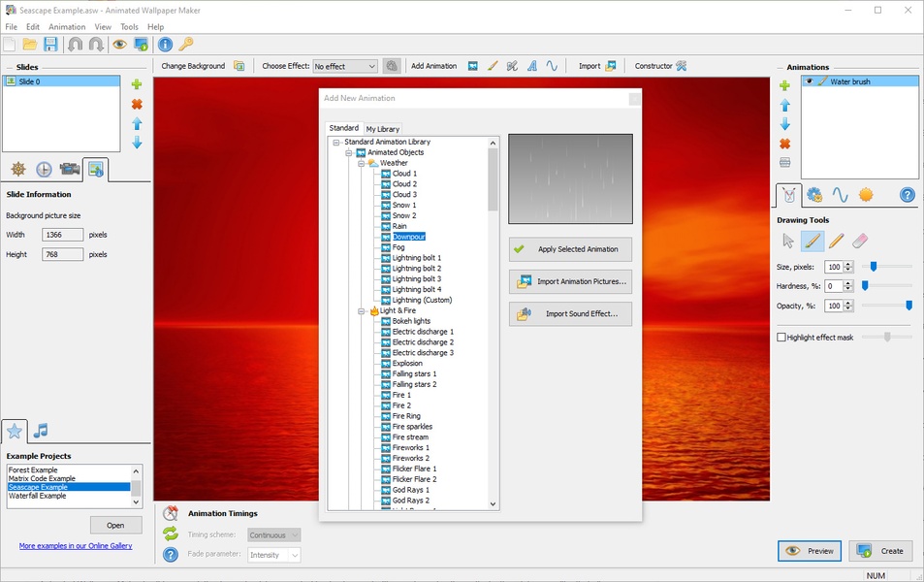
Task: Enable Highlight effect mask checkbox
Action: (781, 337)
